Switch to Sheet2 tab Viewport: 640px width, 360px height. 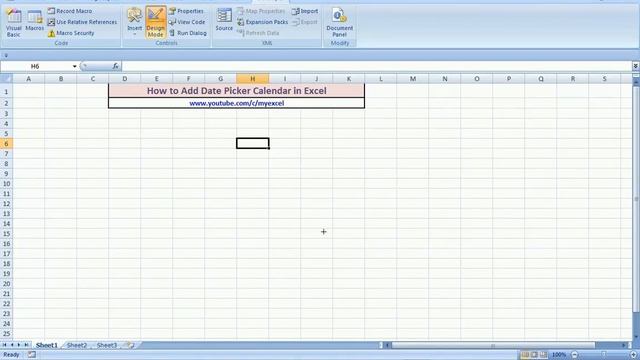[77, 345]
